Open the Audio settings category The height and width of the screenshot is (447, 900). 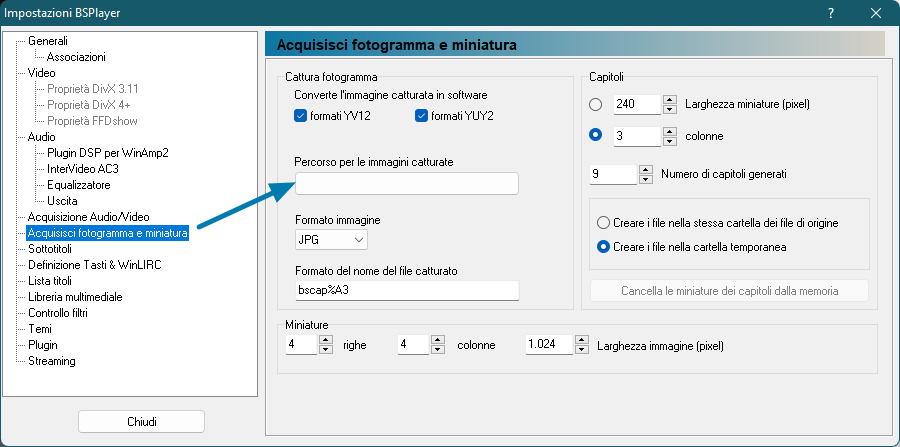pos(42,137)
